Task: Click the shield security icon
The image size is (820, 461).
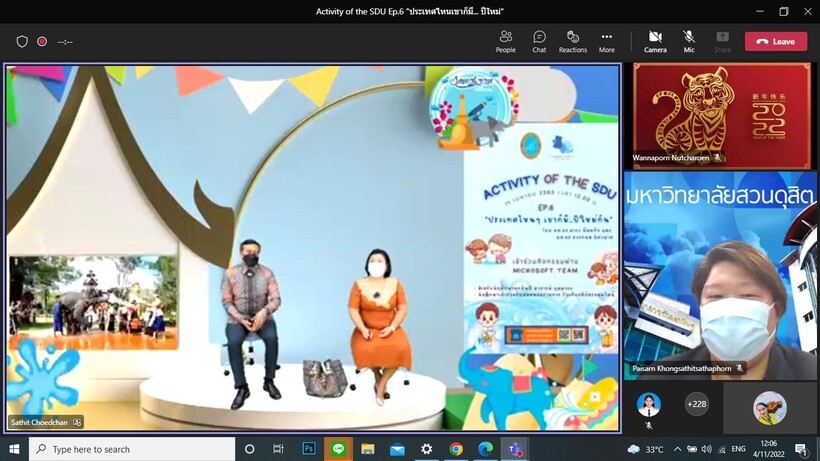Action: [22, 42]
